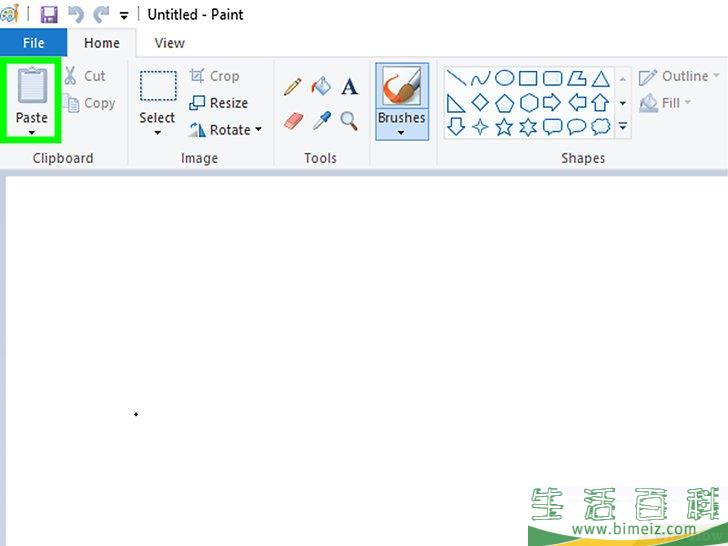The width and height of the screenshot is (728, 546).
Task: Expand the Paste dropdown arrow
Action: coord(32,133)
